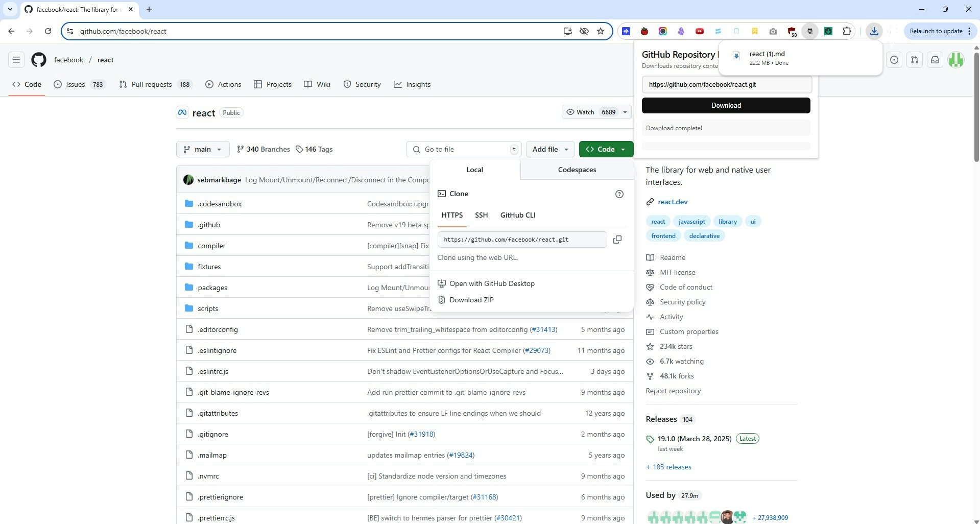Open the Insights tab
Screen dimensions: 980x524
(x=412, y=84)
